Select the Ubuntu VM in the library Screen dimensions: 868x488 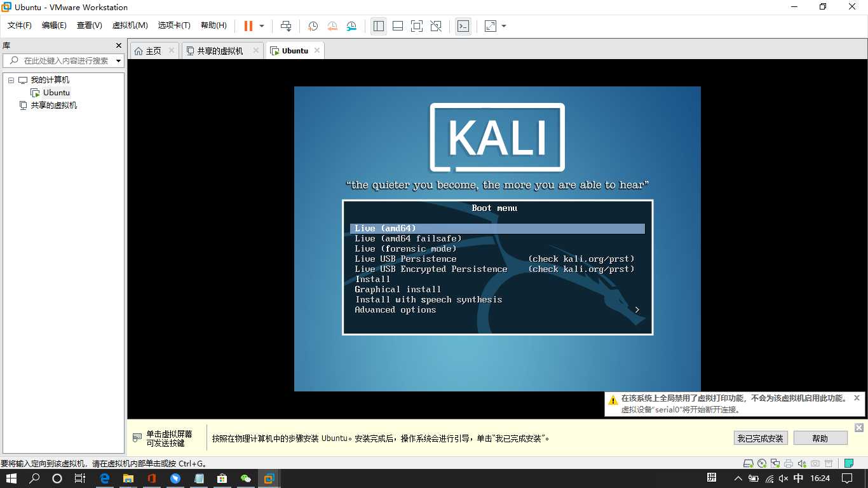57,93
